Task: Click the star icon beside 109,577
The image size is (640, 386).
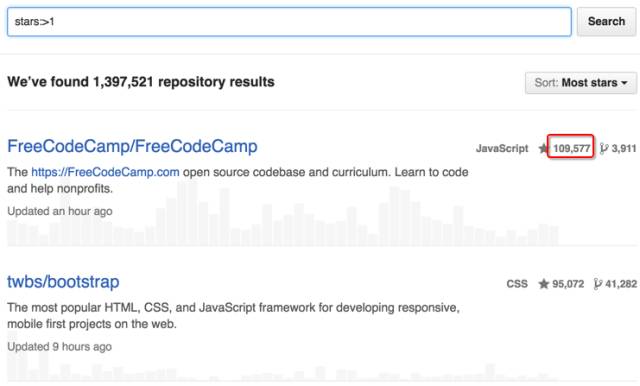Action: (x=543, y=148)
